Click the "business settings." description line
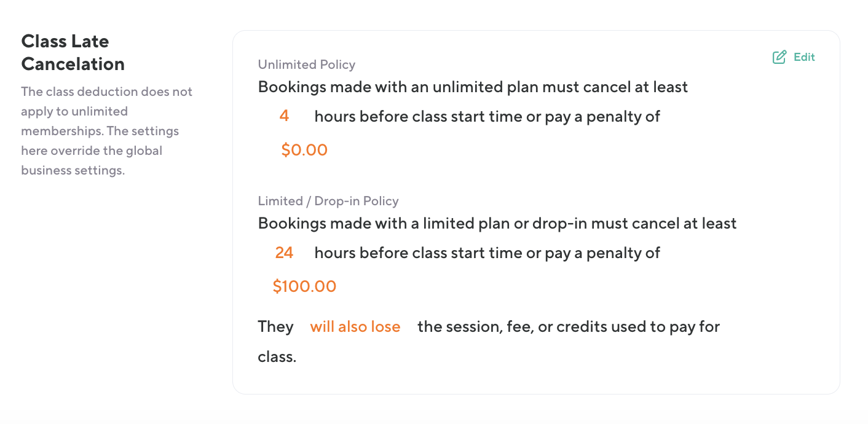The image size is (868, 424). tap(73, 170)
